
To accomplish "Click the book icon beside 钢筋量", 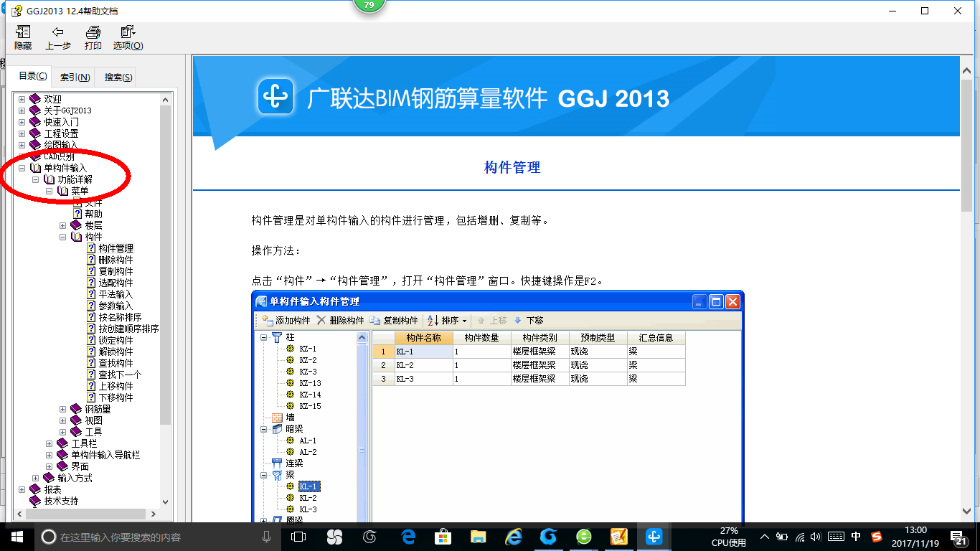I will (x=76, y=409).
